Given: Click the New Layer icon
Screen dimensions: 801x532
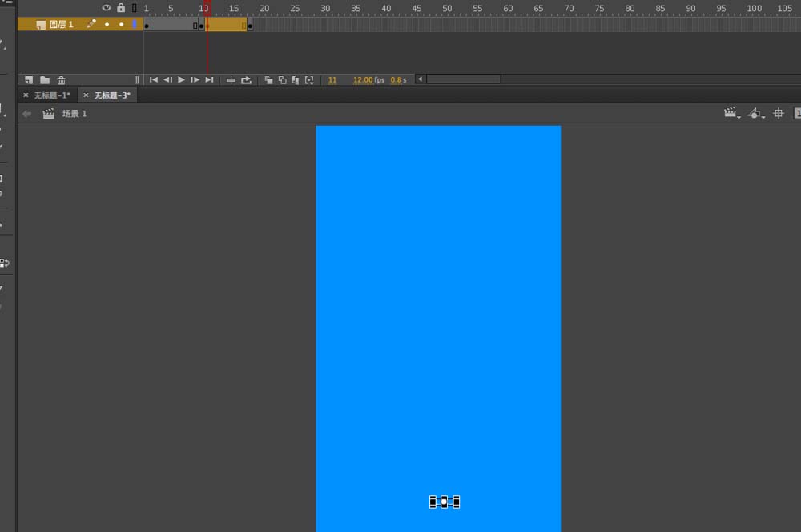Looking at the screenshot, I should 29,80.
